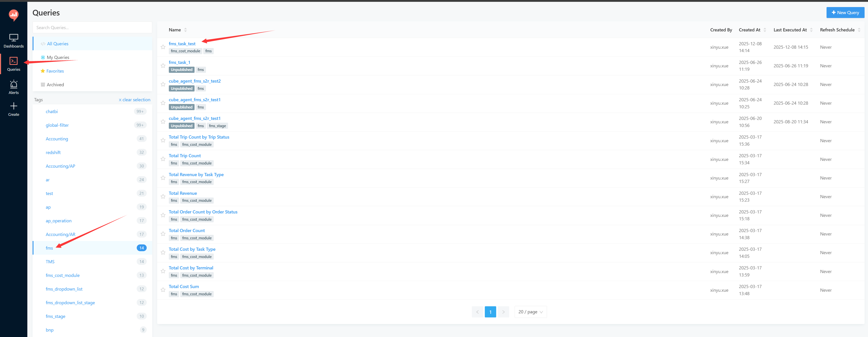Click the All Queries code icon
Image resolution: width=868 pixels, height=337 pixels.
click(43, 43)
